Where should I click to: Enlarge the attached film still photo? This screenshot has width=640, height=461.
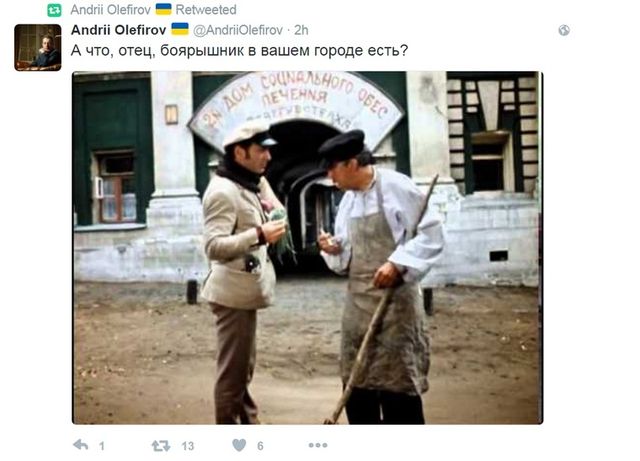point(307,248)
